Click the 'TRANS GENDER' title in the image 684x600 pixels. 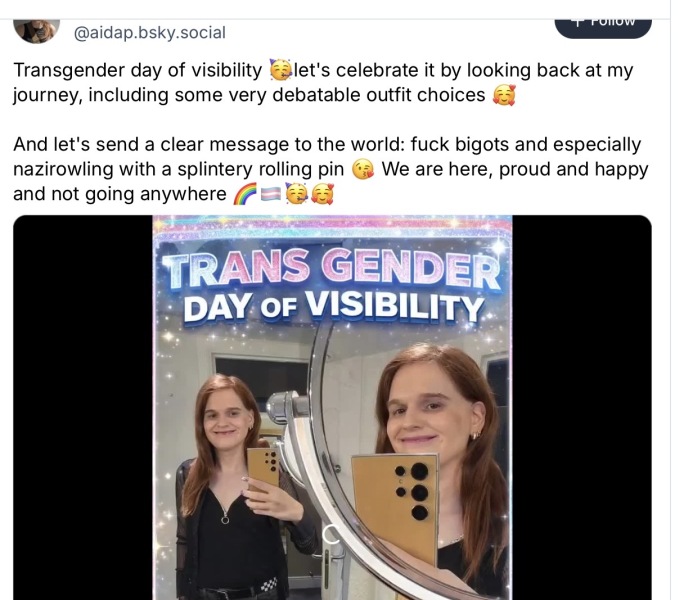tap(332, 270)
